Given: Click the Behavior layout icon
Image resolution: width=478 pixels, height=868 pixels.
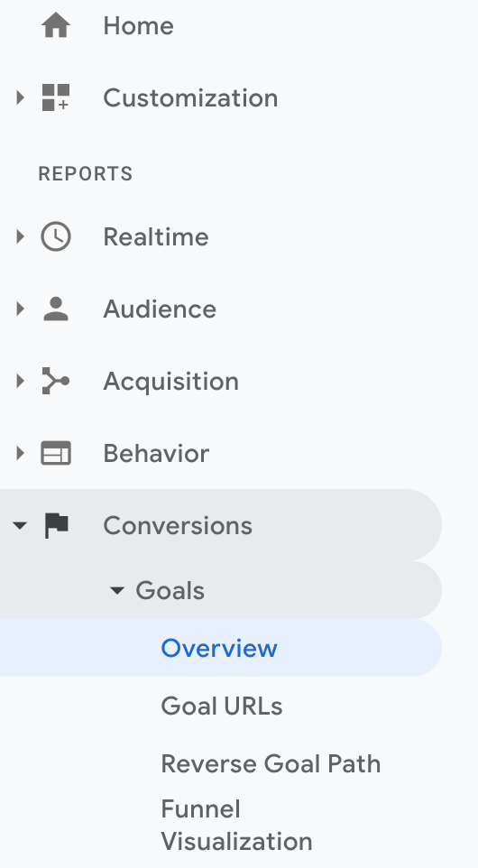Looking at the screenshot, I should [56, 453].
